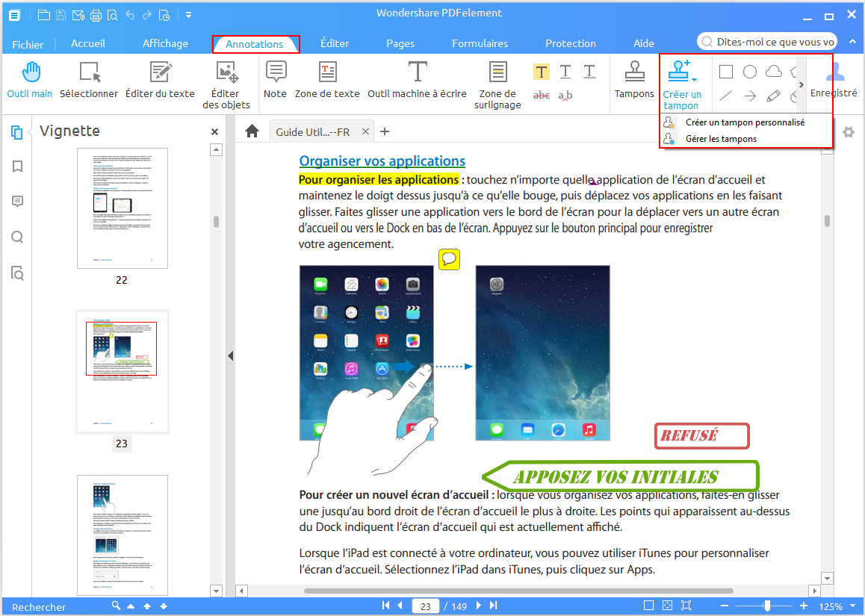Select page 22 thumbnail

coord(123,208)
